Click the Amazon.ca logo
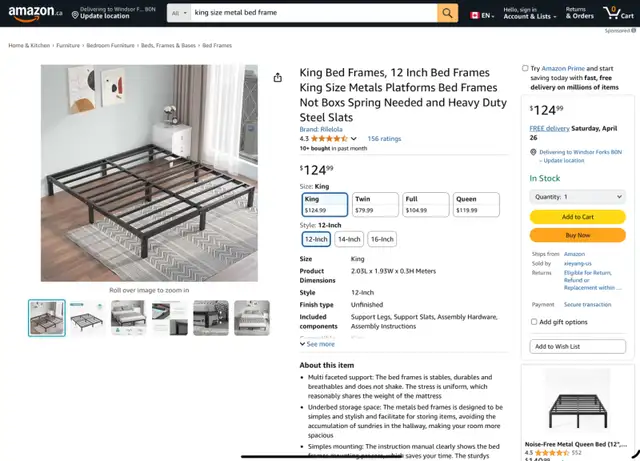640x461 pixels. (x=34, y=13)
